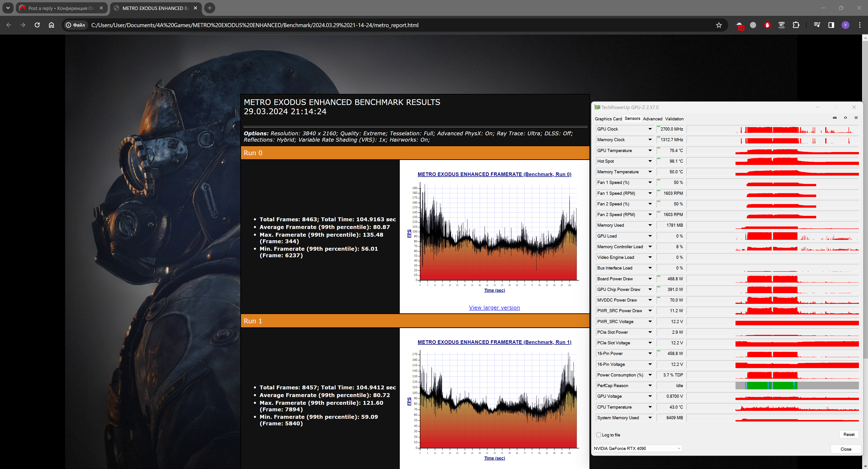Viewport: 868px width, 469px height.
Task: Open GPU Clock sensor dropdown arrow
Action: point(650,129)
